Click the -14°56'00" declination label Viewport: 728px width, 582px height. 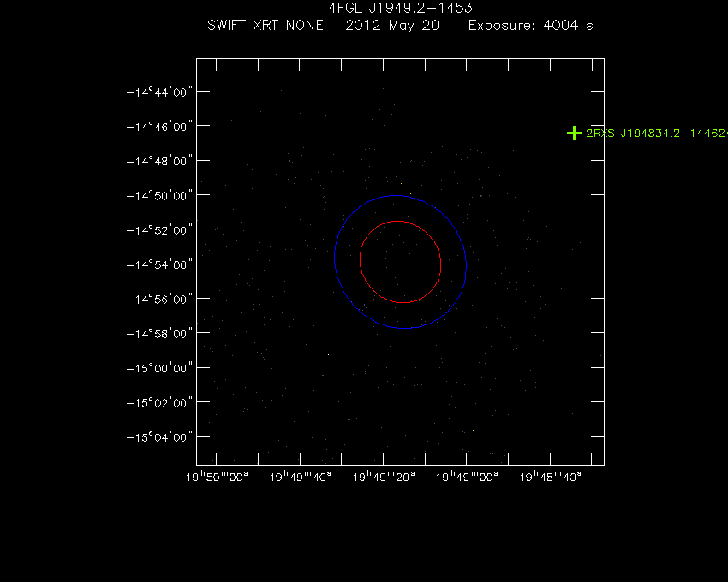tap(159, 299)
